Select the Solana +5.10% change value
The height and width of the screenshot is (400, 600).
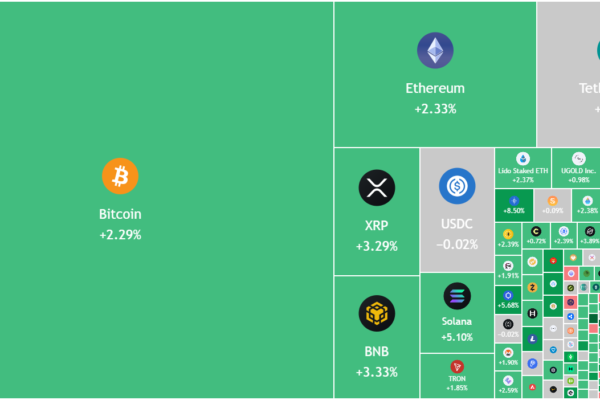457,338
